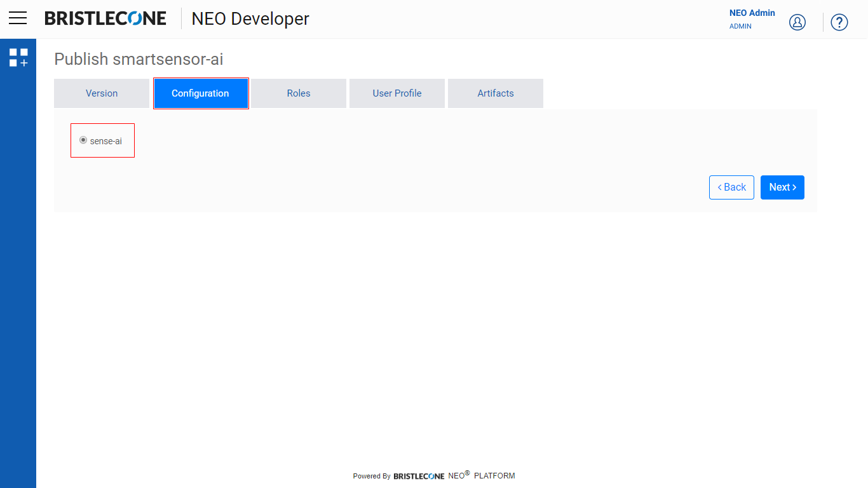
Task: Click the Publish smartsensor-ai heading
Action: (x=139, y=59)
